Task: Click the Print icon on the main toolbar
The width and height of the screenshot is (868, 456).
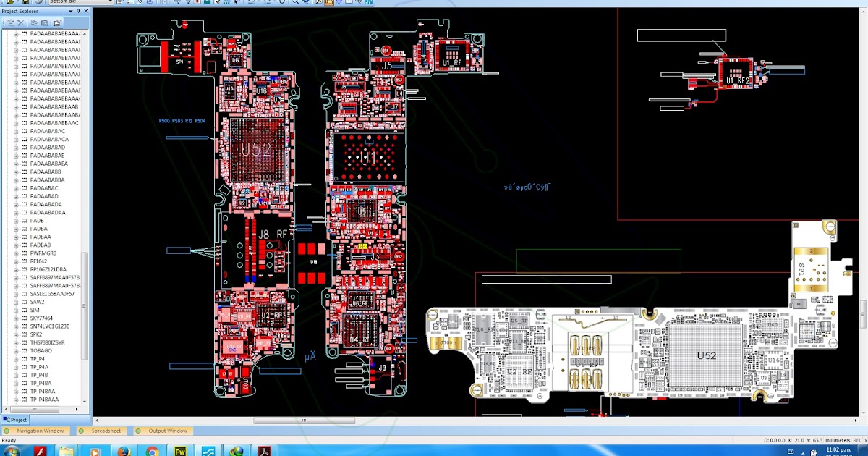Action: pyautogui.click(x=38, y=2)
